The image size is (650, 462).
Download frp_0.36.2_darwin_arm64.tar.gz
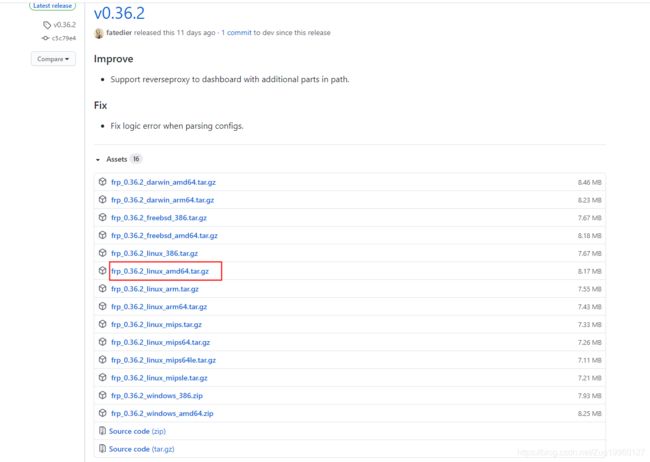162,200
